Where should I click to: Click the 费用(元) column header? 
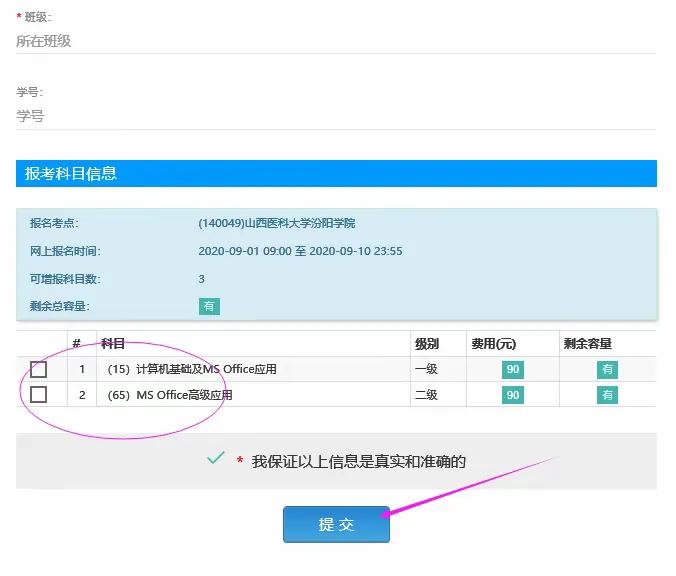(x=493, y=344)
